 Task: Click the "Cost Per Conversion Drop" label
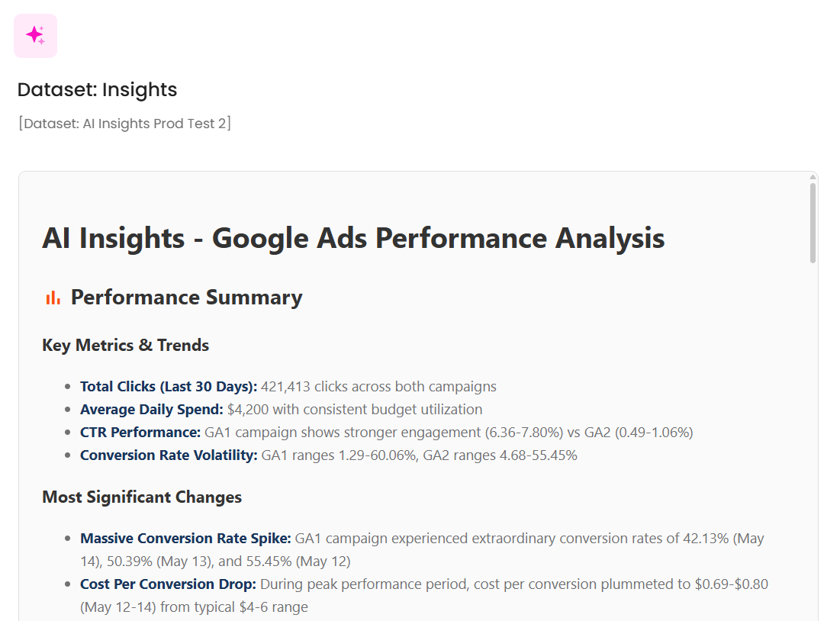168,584
